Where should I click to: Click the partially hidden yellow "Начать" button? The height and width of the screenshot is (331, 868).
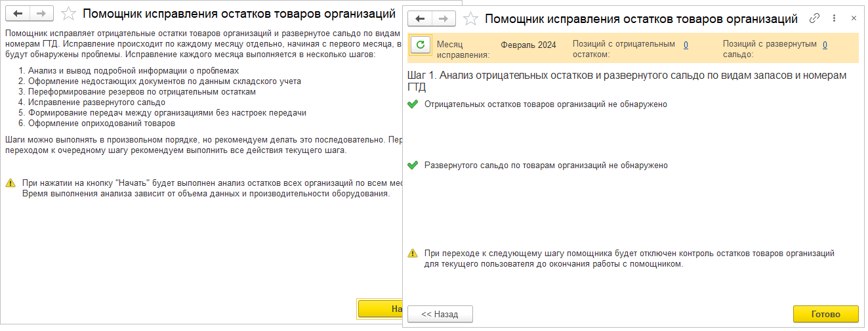coord(381,309)
